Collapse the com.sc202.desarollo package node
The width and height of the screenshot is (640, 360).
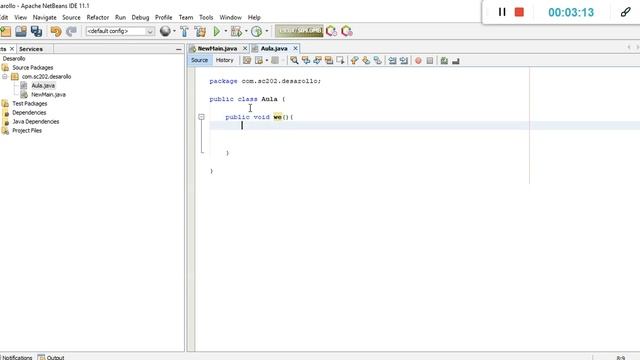click(x=4, y=77)
